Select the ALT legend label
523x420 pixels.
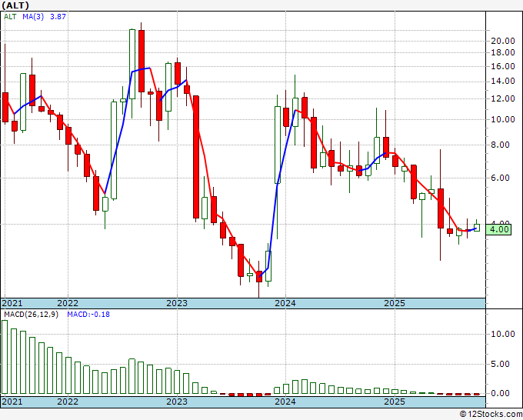10,17
